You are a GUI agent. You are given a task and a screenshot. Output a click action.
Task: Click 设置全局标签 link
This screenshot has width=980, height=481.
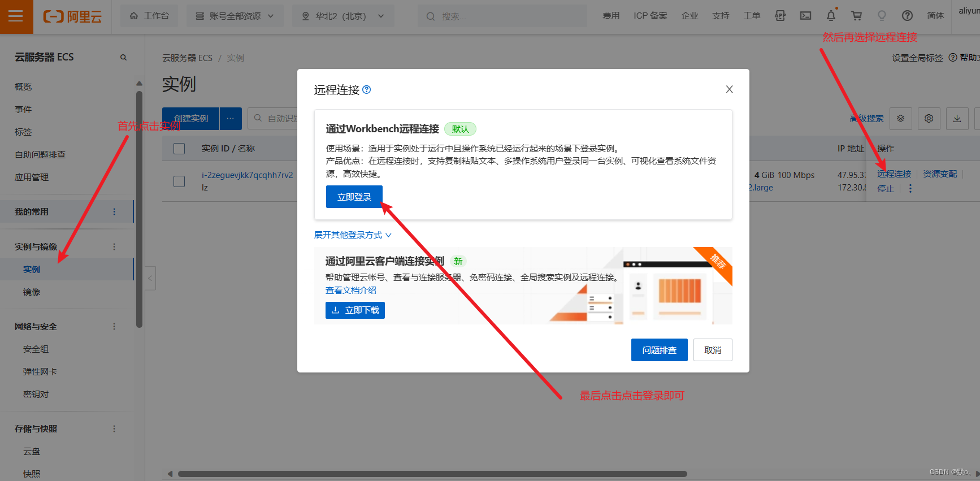(917, 58)
